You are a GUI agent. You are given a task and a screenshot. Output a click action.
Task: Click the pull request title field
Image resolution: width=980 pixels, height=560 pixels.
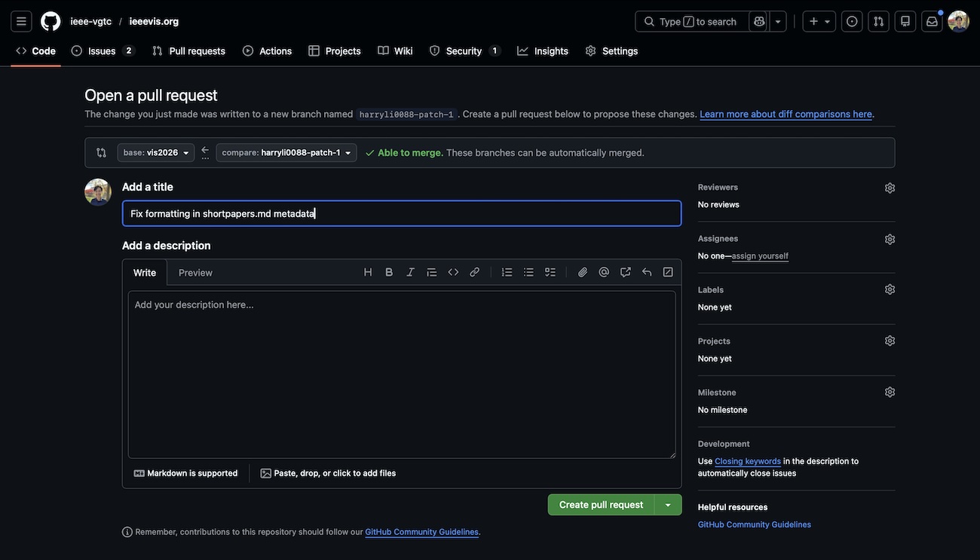(402, 213)
